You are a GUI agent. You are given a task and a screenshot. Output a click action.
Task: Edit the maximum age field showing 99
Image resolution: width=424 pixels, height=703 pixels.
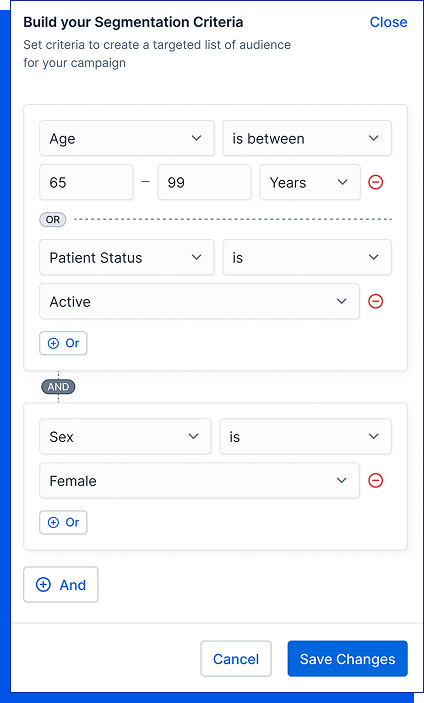click(x=204, y=182)
